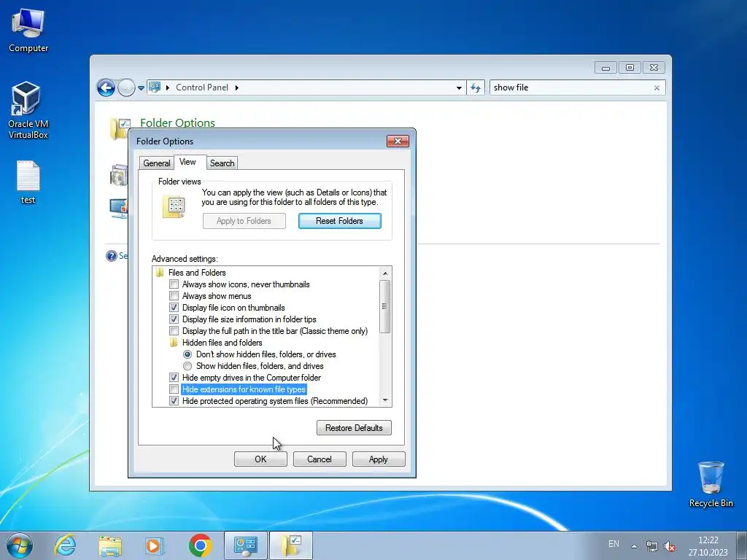Click the Show desktop button at taskbar end
747x560 pixels.
coord(742,545)
